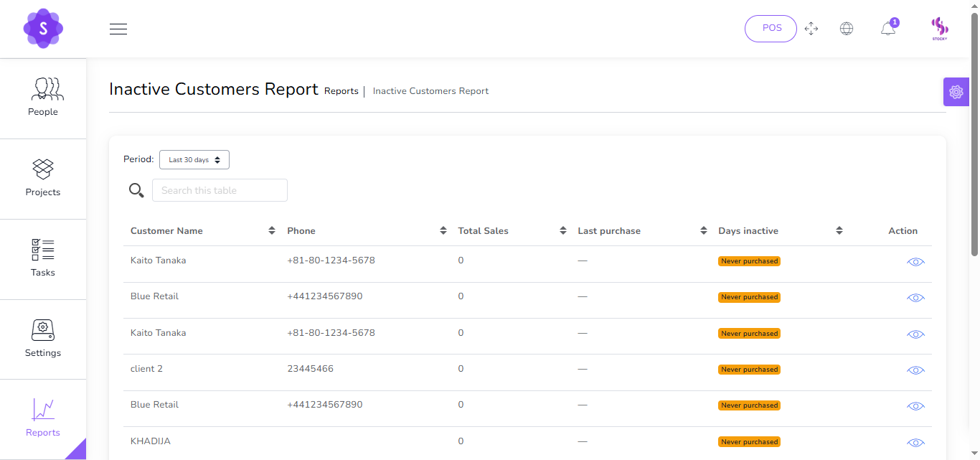
Task: Click the Search this table field
Action: click(220, 190)
